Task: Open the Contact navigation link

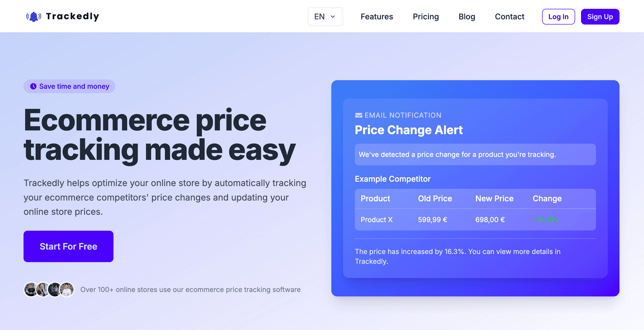Action: pyautogui.click(x=509, y=17)
